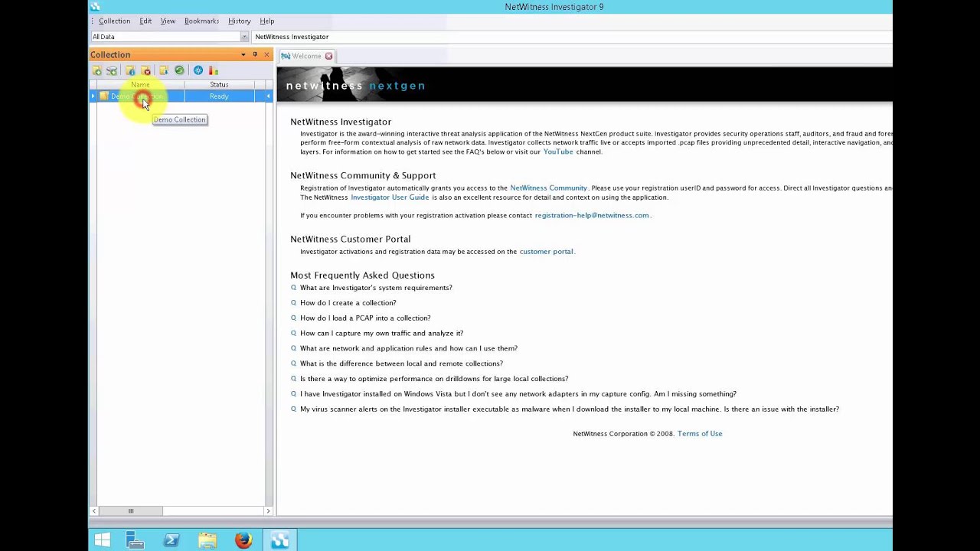Click the collection list horizontal scrollbar thumb
Viewport: 980px width, 551px height.
130,510
